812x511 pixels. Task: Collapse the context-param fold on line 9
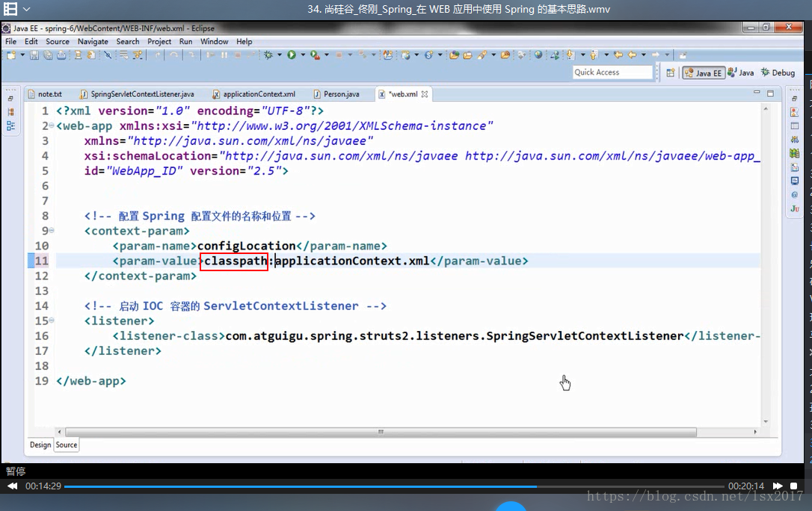(52, 230)
